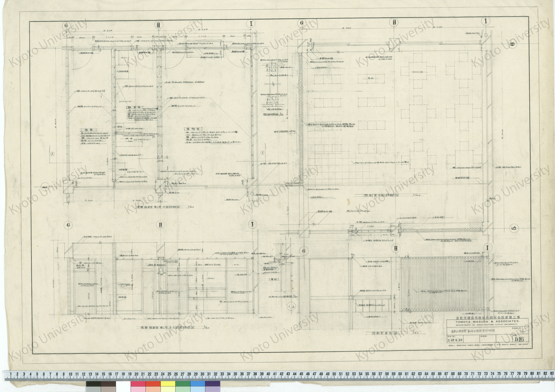
Task: Click the D16 drawing number stamp
Action: (x=519, y=339)
